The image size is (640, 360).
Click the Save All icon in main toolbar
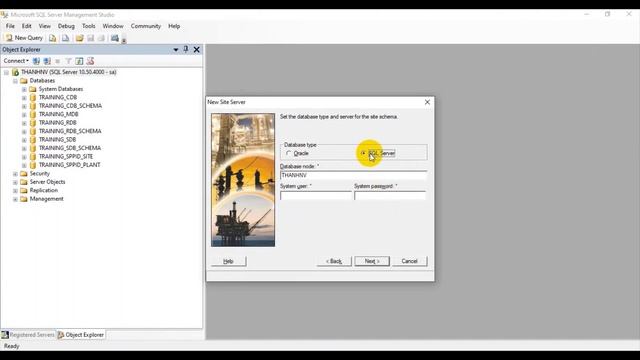(x=101, y=38)
